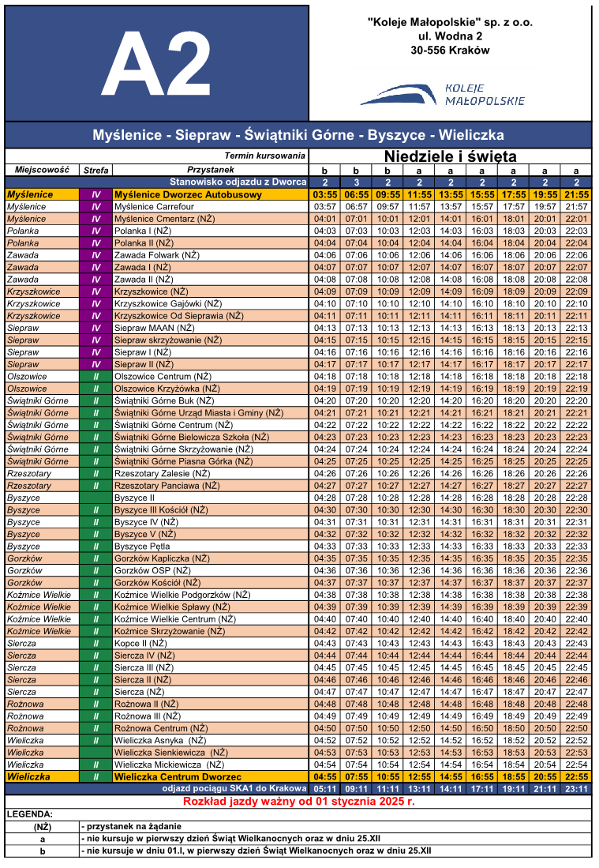Image resolution: width=599 pixels, height=868 pixels.
Task: Select the Myślenice Dworzec Autobusowy stop name
Action: tap(188, 194)
